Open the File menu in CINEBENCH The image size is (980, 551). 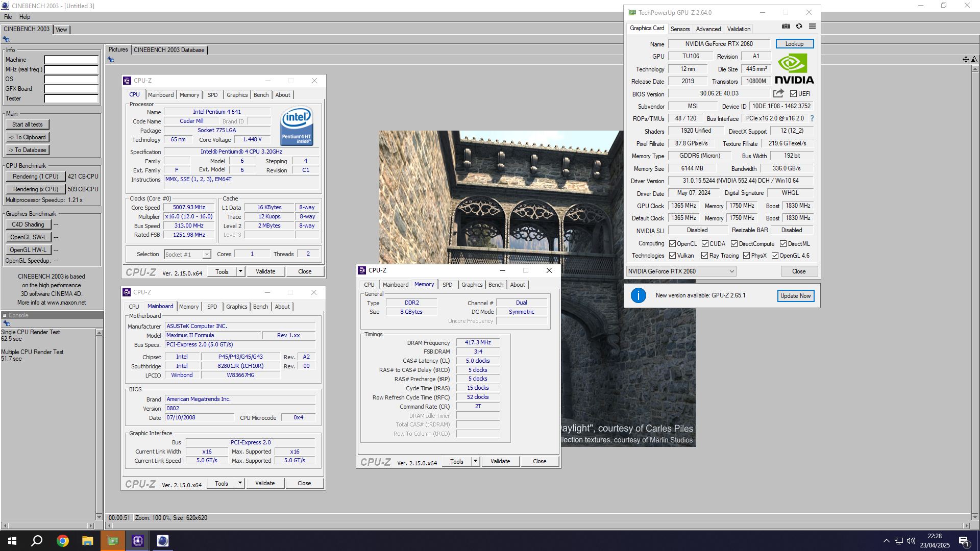[x=8, y=17]
